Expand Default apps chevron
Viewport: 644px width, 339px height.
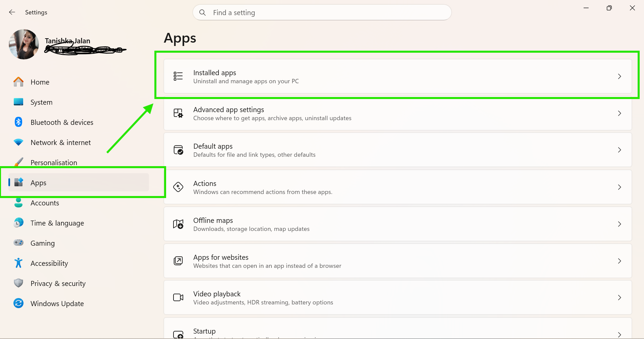click(x=620, y=150)
